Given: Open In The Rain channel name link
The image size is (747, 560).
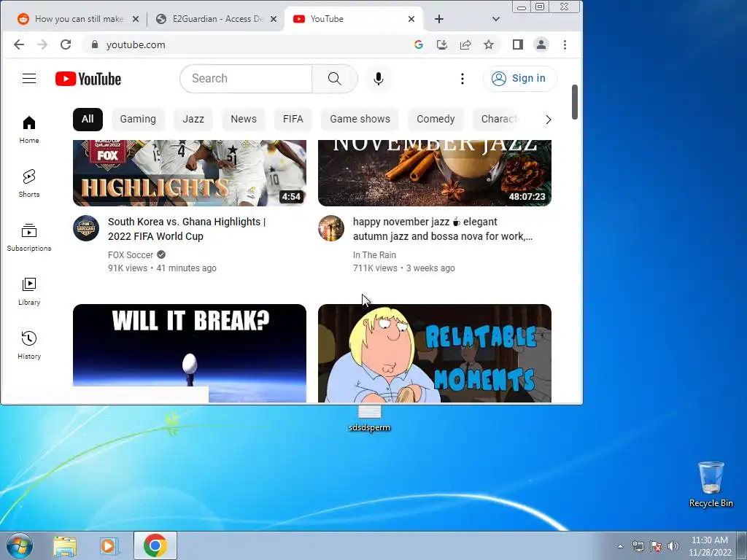Looking at the screenshot, I should point(374,254).
